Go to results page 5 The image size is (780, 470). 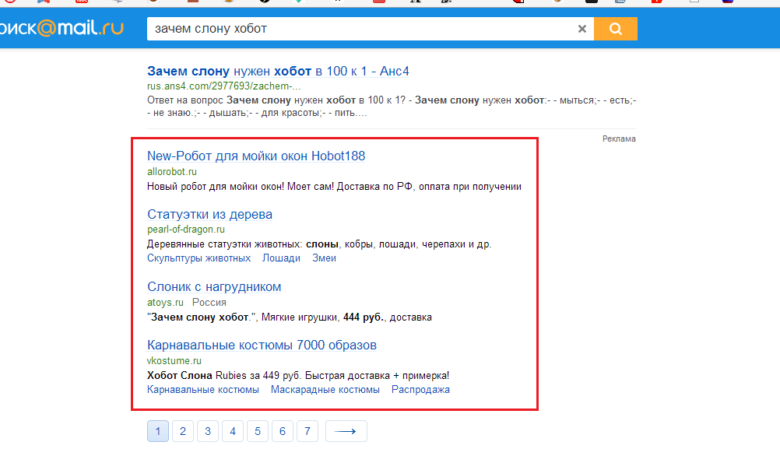coord(257,431)
